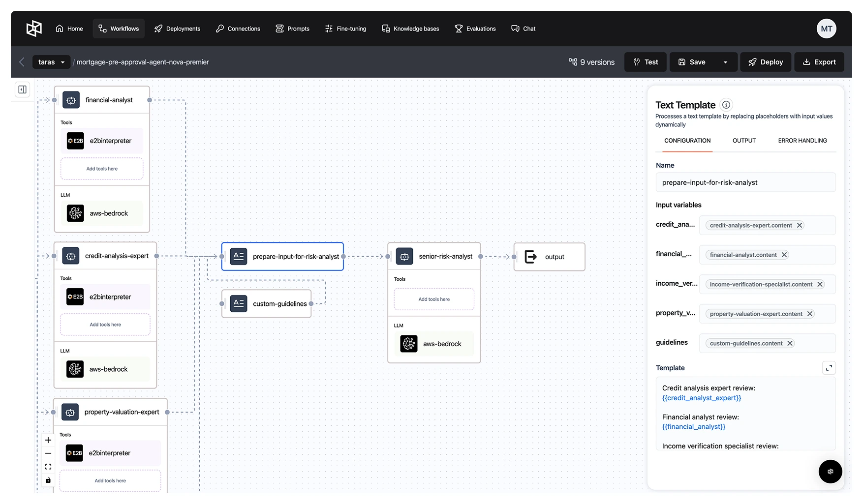The height and width of the screenshot is (504, 863).
Task: Click the Save button
Action: [x=692, y=62]
